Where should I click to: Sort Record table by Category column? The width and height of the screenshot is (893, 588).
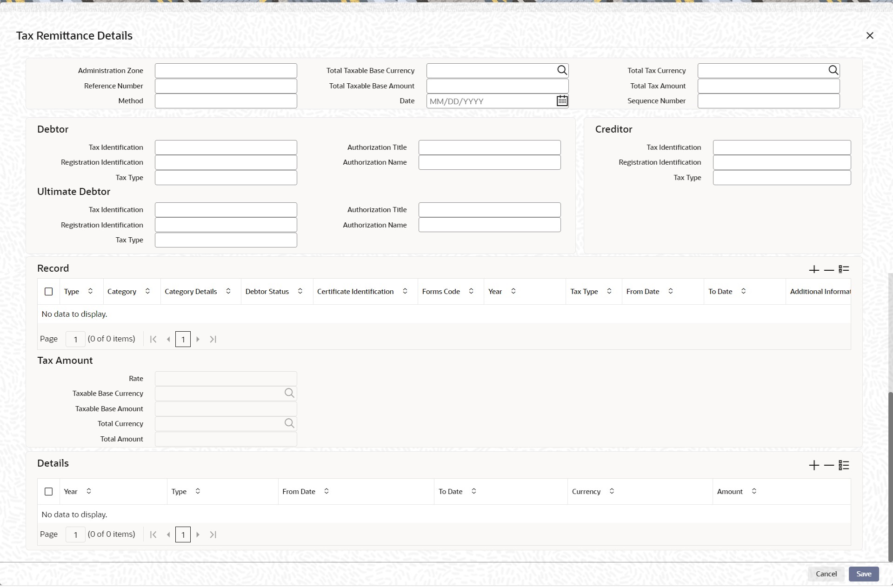click(x=147, y=291)
